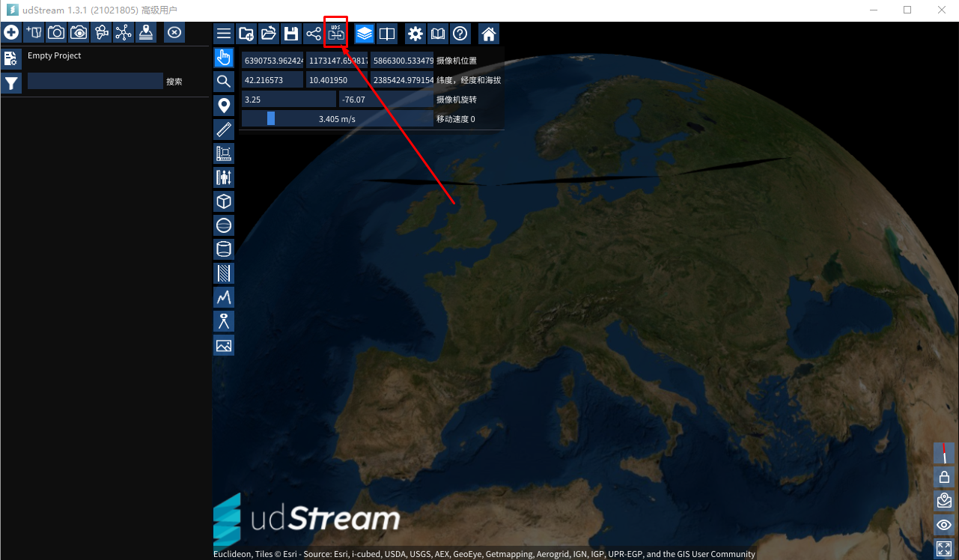The width and height of the screenshot is (959, 560).
Task: Select the magnifier inspect tool
Action: click(x=224, y=82)
